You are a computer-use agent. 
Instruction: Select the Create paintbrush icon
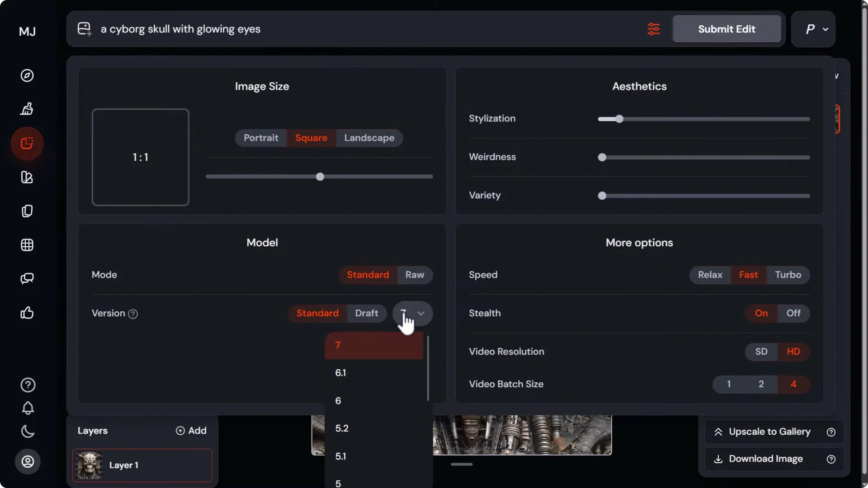coord(27,109)
